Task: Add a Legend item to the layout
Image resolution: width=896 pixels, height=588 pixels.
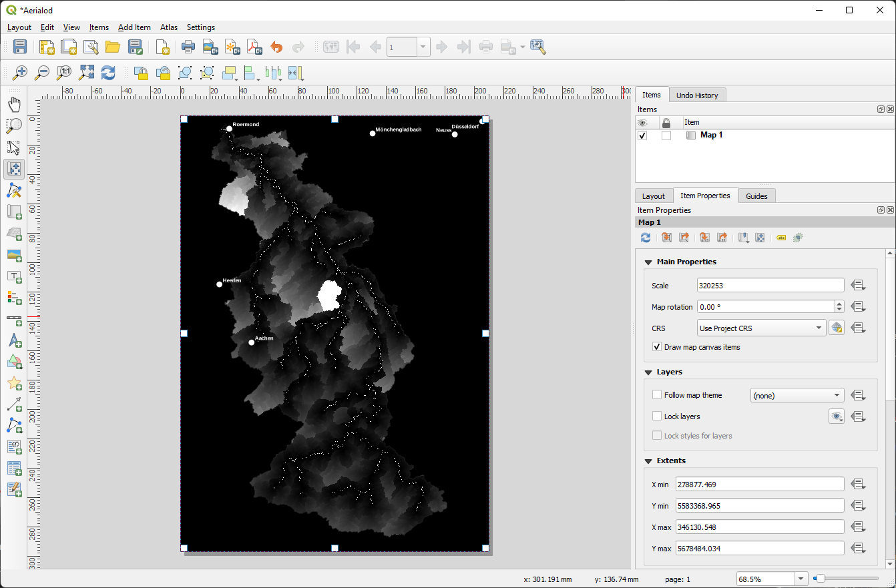Action: pos(14,298)
